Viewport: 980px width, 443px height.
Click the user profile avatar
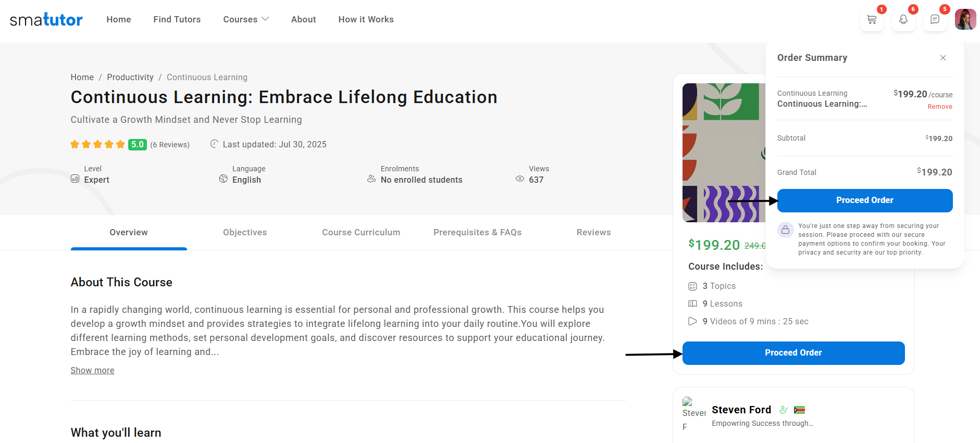[x=965, y=20]
